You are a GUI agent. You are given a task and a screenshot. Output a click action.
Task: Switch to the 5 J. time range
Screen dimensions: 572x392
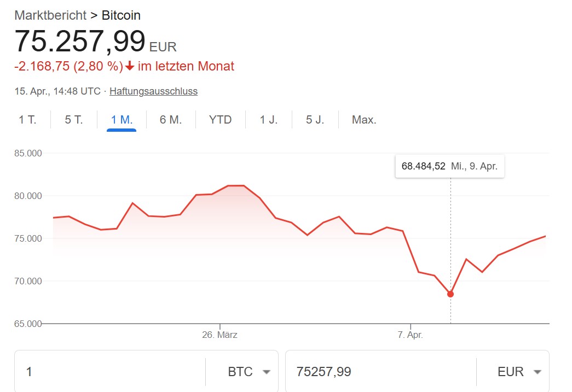coord(315,120)
